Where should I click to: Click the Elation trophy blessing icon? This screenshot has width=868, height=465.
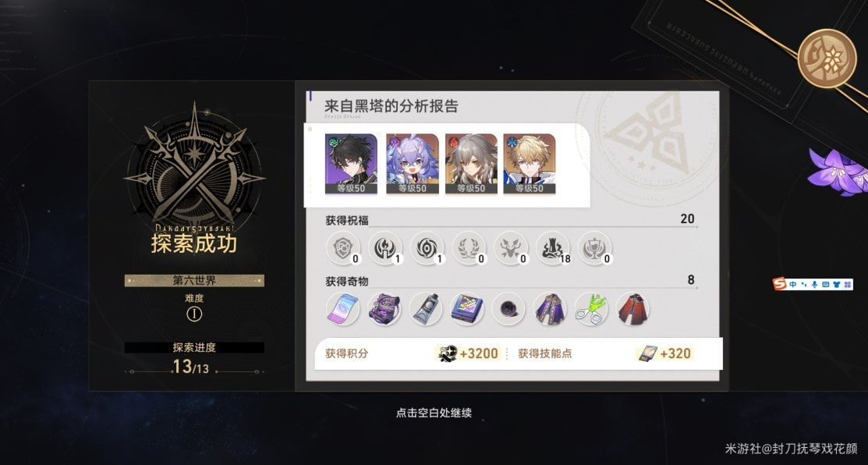point(594,248)
